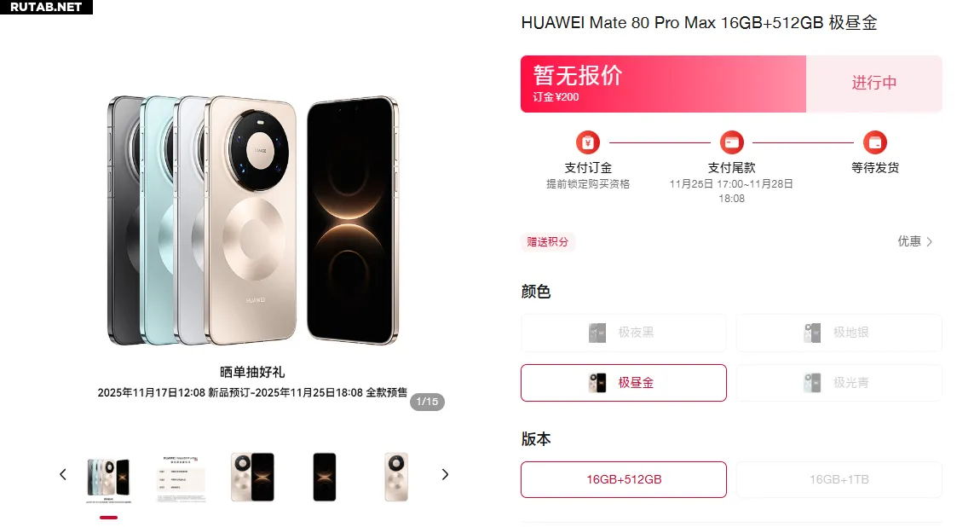Screen dimensions: 980x527
Task: Select the thumbnail of the black front screen
Action: coord(325,477)
